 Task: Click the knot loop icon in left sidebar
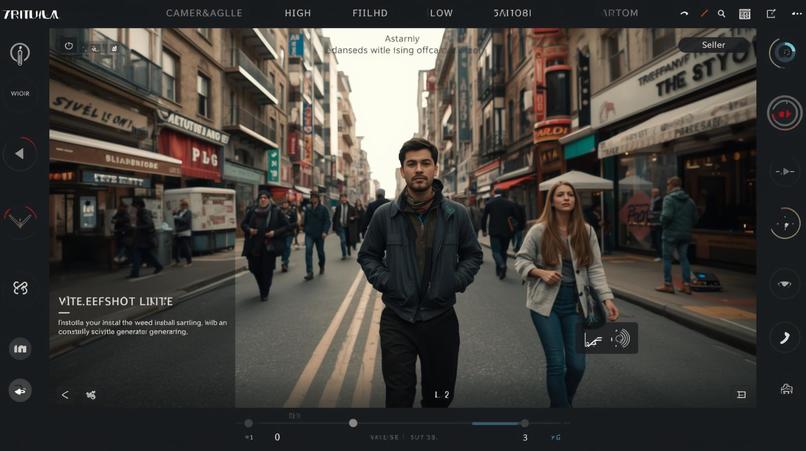click(x=20, y=288)
